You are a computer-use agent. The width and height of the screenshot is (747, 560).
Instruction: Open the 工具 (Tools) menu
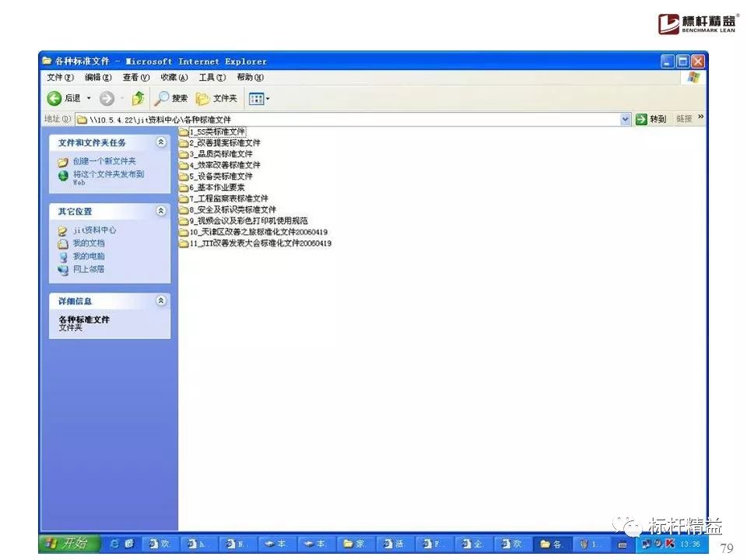212,77
